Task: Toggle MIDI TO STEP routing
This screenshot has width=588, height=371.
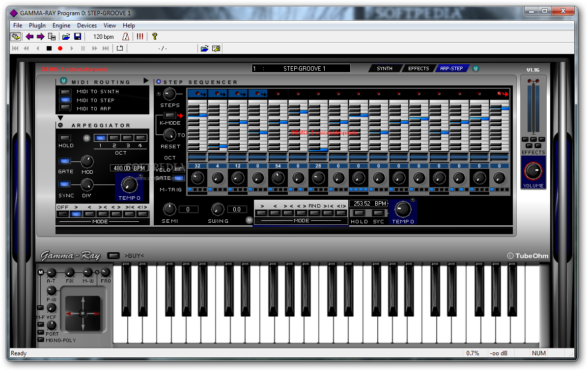Action: (x=65, y=100)
